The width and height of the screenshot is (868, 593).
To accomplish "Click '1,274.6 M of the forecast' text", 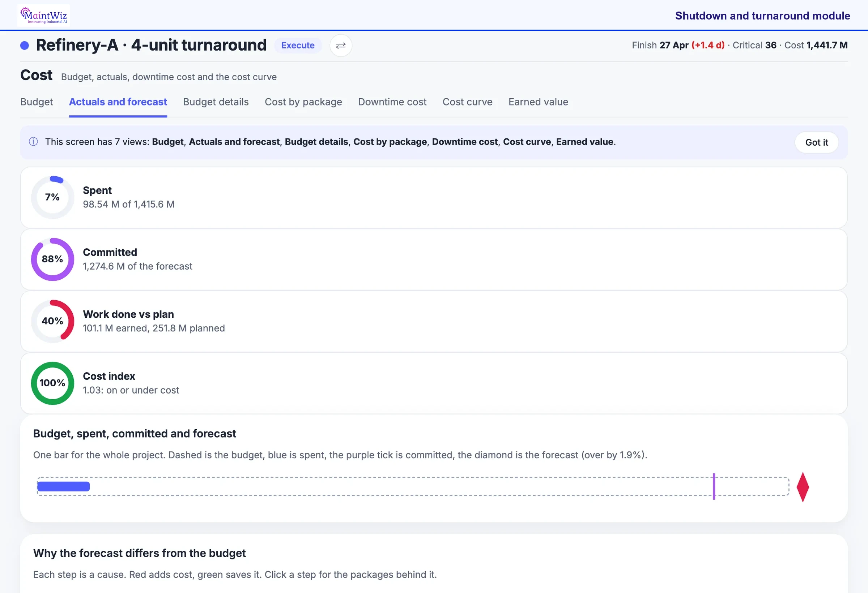I will pos(137,266).
